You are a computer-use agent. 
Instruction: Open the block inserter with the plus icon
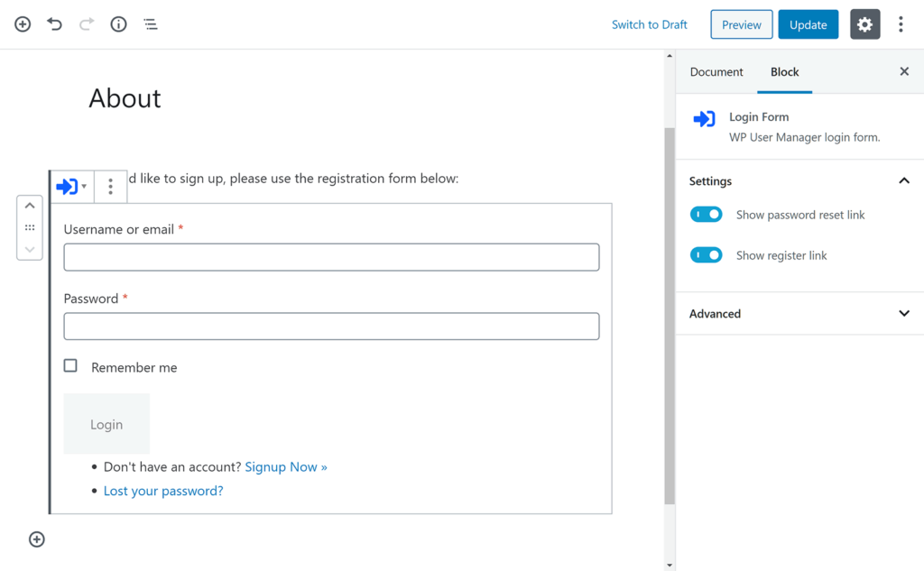22,24
